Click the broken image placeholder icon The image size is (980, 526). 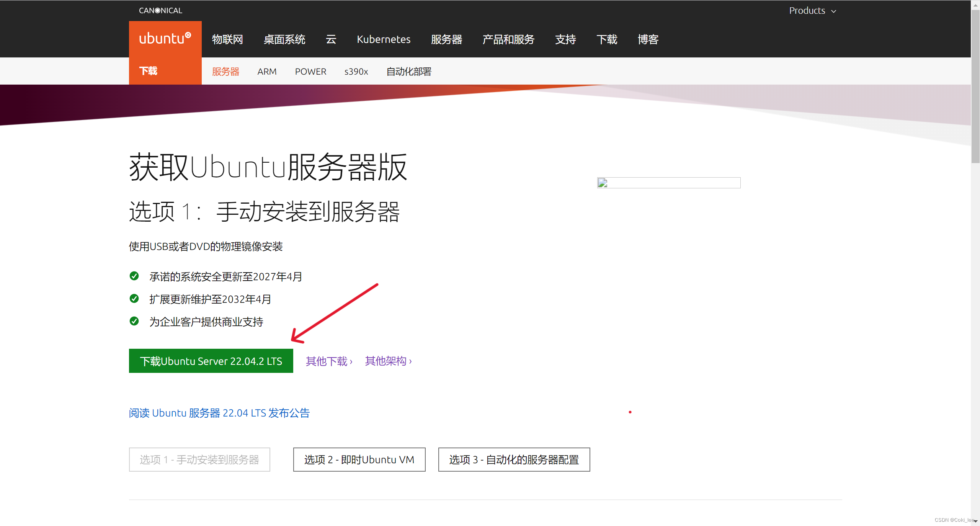coord(603,183)
